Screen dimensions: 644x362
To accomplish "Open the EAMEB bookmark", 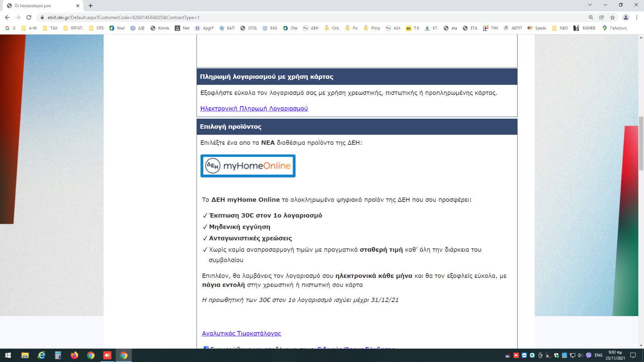I will 584,28.
